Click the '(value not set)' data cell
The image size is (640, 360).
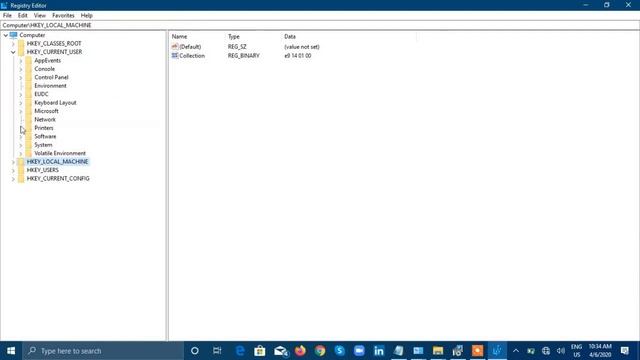pos(302,47)
